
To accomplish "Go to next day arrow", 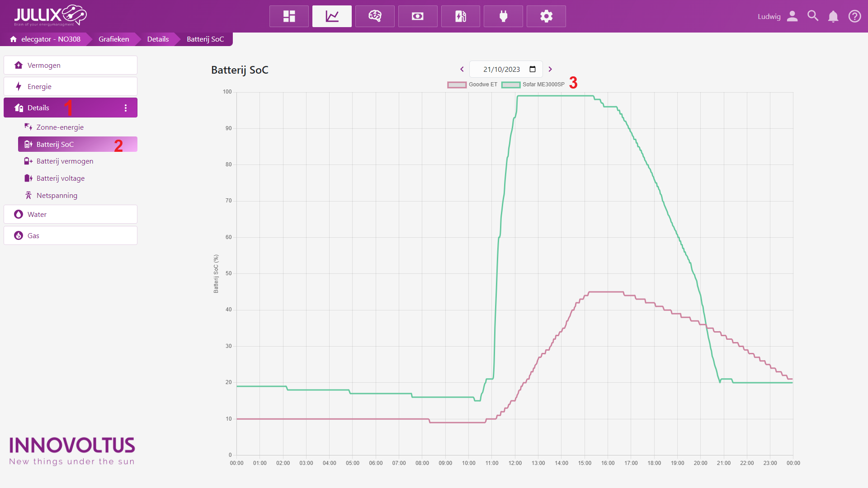I will coord(550,69).
